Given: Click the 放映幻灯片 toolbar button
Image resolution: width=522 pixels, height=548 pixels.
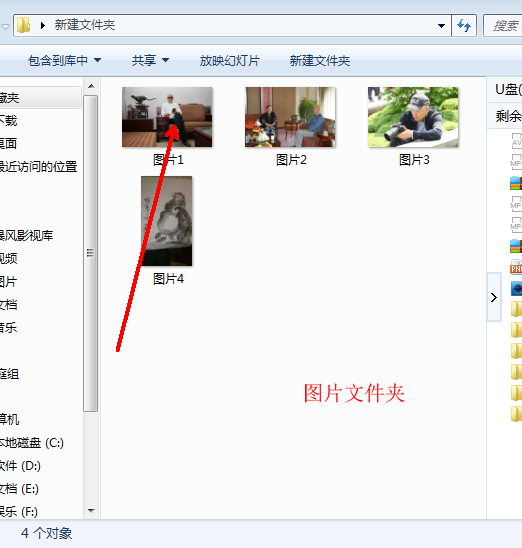Looking at the screenshot, I should [230, 61].
